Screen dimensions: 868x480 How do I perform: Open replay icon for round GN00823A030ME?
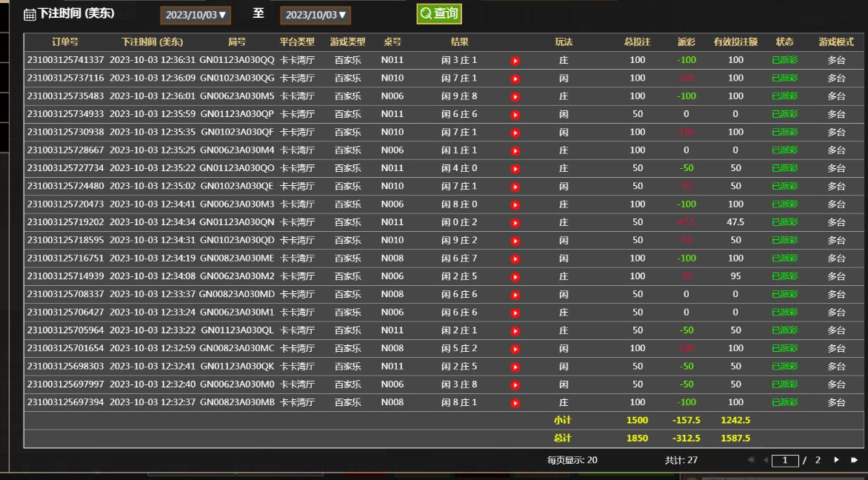[515, 259]
